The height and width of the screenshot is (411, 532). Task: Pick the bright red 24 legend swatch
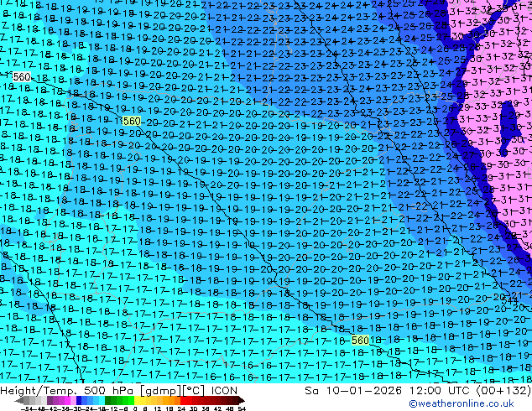(183, 401)
